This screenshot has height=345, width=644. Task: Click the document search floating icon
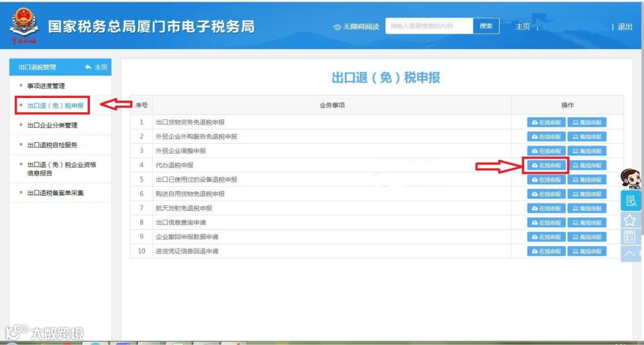point(630,201)
